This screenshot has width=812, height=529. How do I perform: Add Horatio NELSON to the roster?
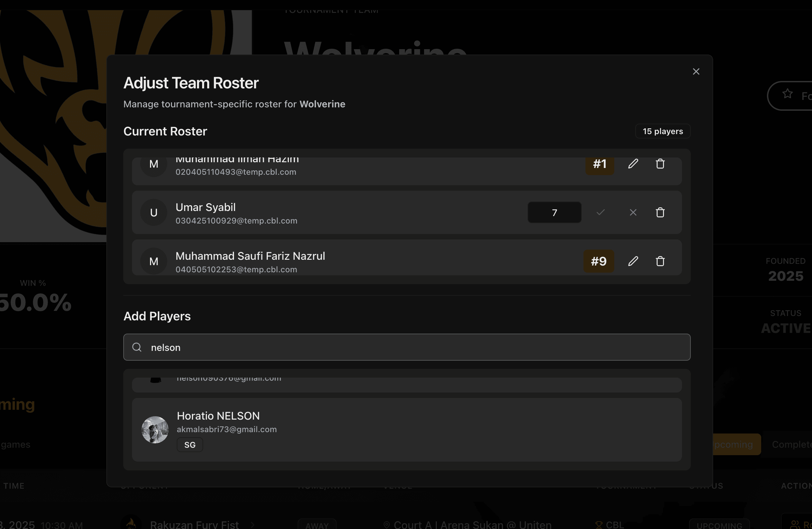pos(406,429)
